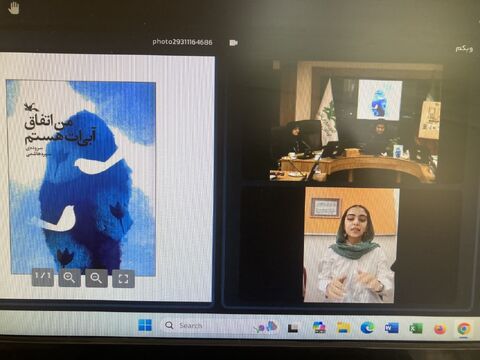This screenshot has width=480, height=360.
Task: Open the Windows Start menu
Action: [x=145, y=325]
